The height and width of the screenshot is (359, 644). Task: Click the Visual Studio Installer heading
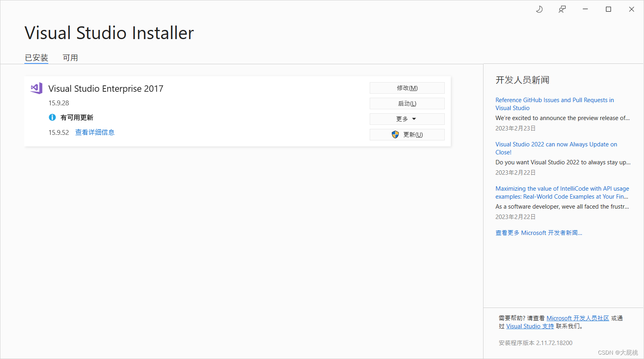[109, 33]
